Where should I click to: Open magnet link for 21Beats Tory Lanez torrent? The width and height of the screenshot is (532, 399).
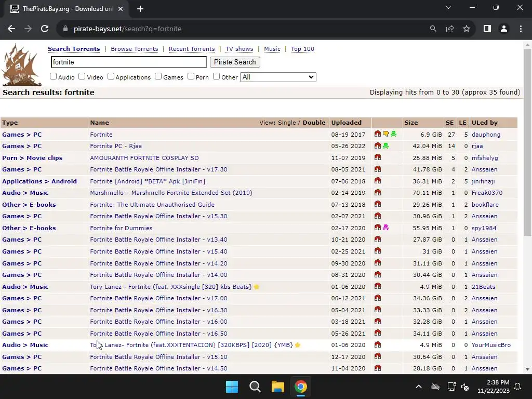click(x=378, y=286)
